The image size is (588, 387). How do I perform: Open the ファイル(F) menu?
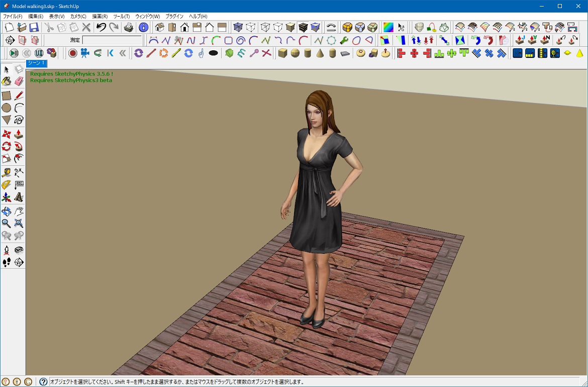(13, 17)
